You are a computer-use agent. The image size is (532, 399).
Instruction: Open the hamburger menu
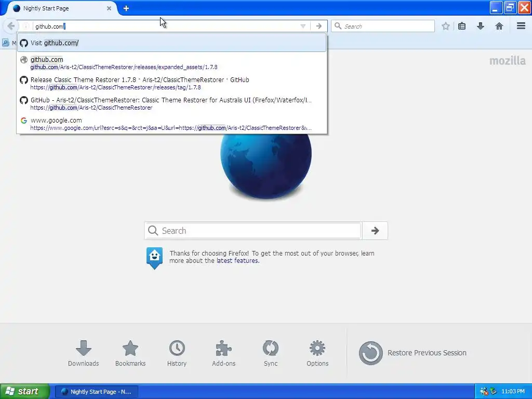point(521,26)
